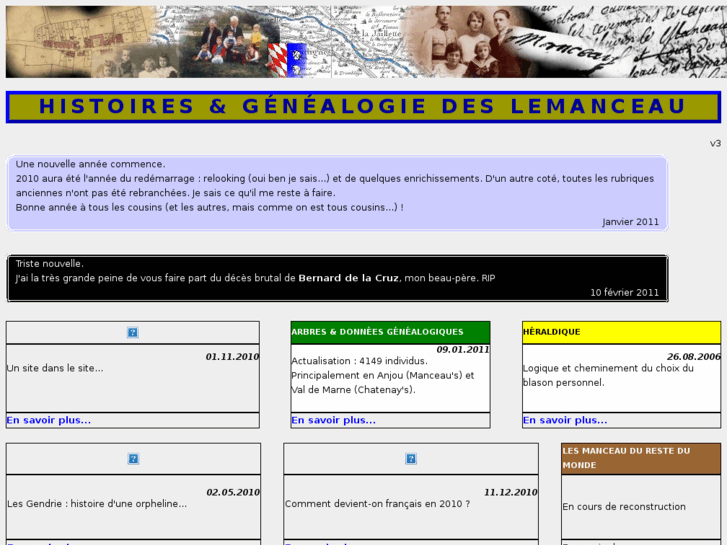727x545 pixels.
Task: Click the date '02.05.2010'
Action: [x=233, y=492]
